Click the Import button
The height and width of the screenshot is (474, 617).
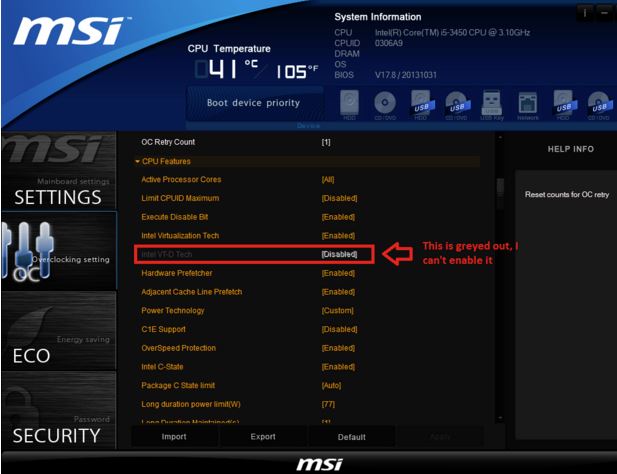point(174,437)
